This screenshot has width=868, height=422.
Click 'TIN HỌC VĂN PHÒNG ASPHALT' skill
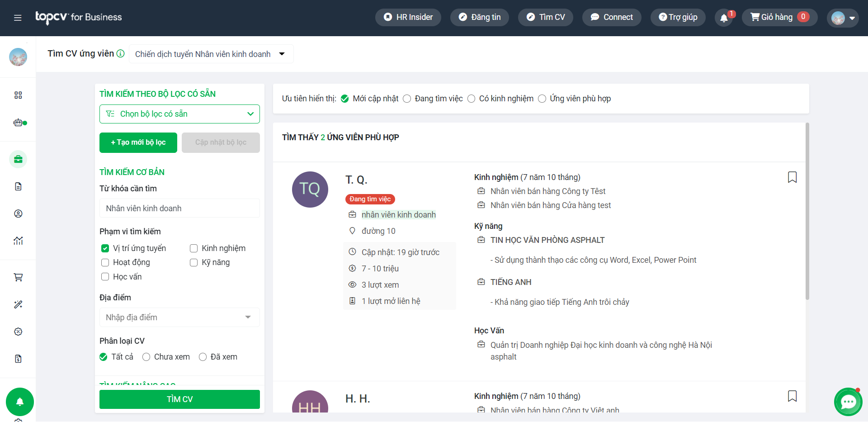(547, 240)
